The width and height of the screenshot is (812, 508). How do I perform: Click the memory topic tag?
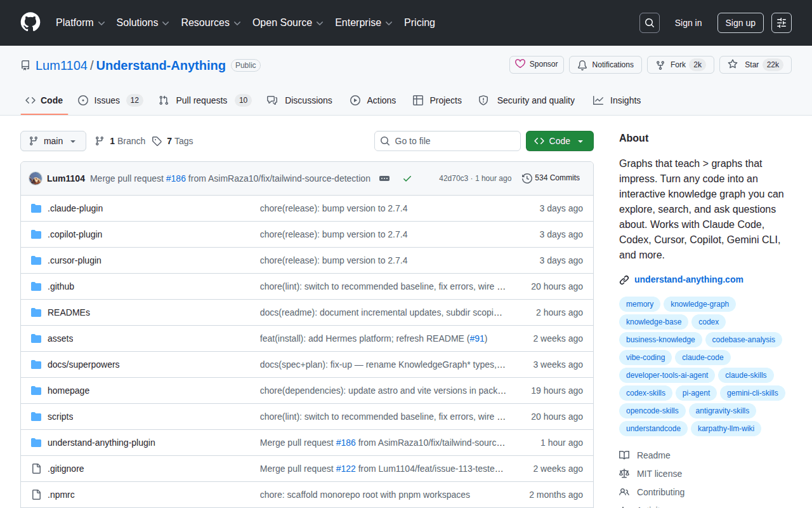640,304
